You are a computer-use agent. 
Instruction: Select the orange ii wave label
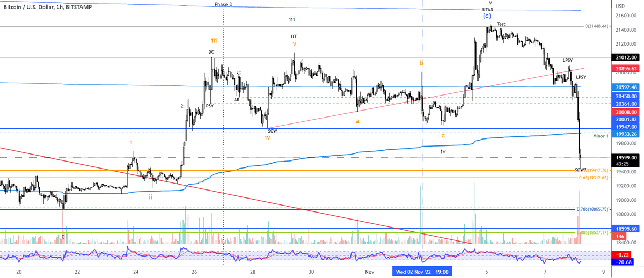point(151,197)
